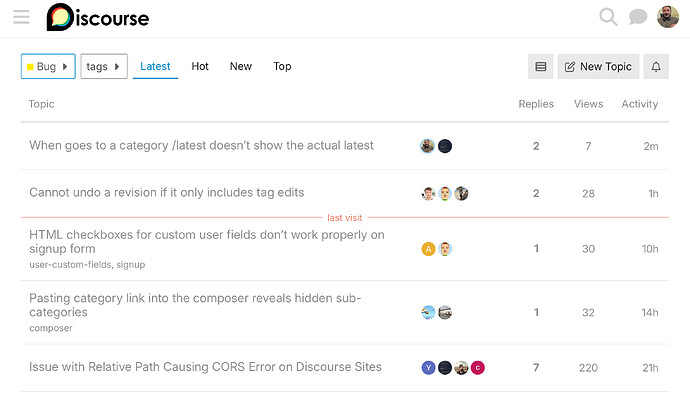Image resolution: width=690 pixels, height=394 pixels.
Task: Click purple 'Y' avatar on CORS Error row
Action: 428,368
